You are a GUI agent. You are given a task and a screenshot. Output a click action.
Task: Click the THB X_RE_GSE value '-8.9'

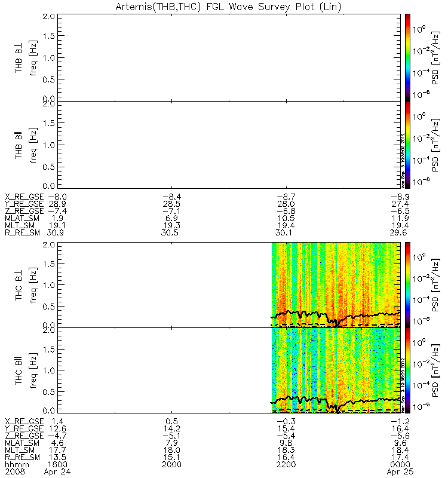point(400,197)
